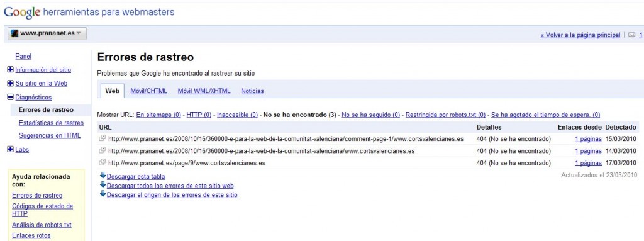Switch to the Móvil/CHTML tab
Viewport: 644px width, 241px height.
point(148,91)
